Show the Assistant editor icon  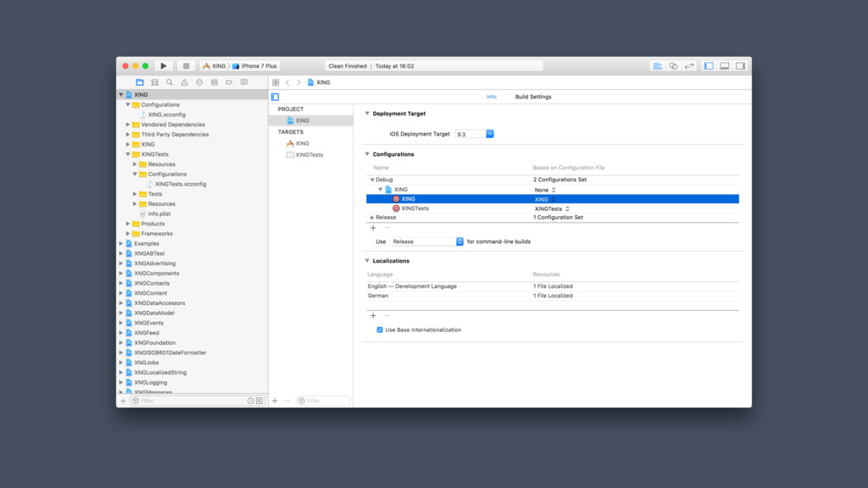tap(673, 66)
